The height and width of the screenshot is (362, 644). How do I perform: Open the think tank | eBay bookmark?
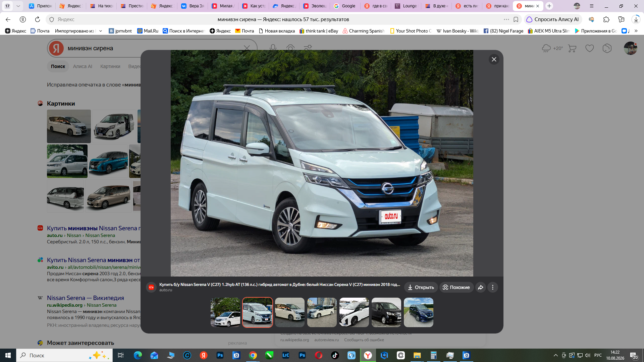point(319,31)
